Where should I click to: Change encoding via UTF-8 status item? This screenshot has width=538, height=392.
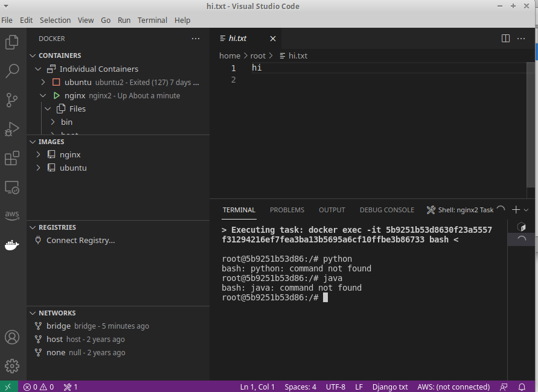[336, 387]
